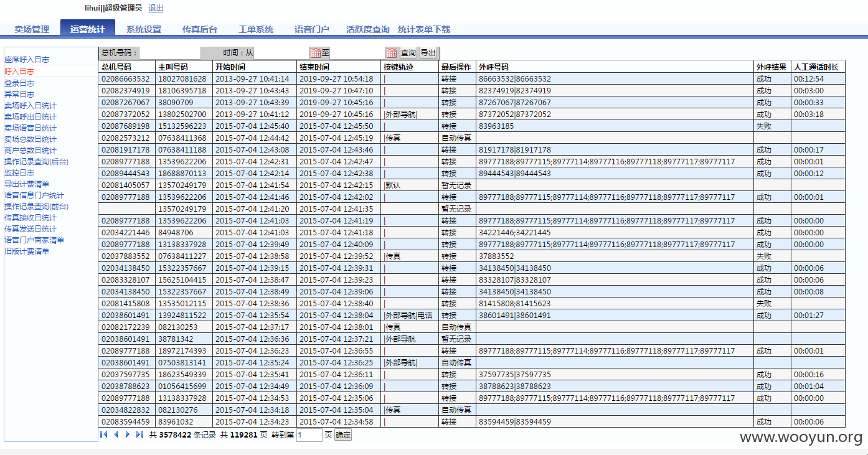Select call duration 00:12:54
Image resolution: width=868 pixels, height=455 pixels.
coord(818,79)
